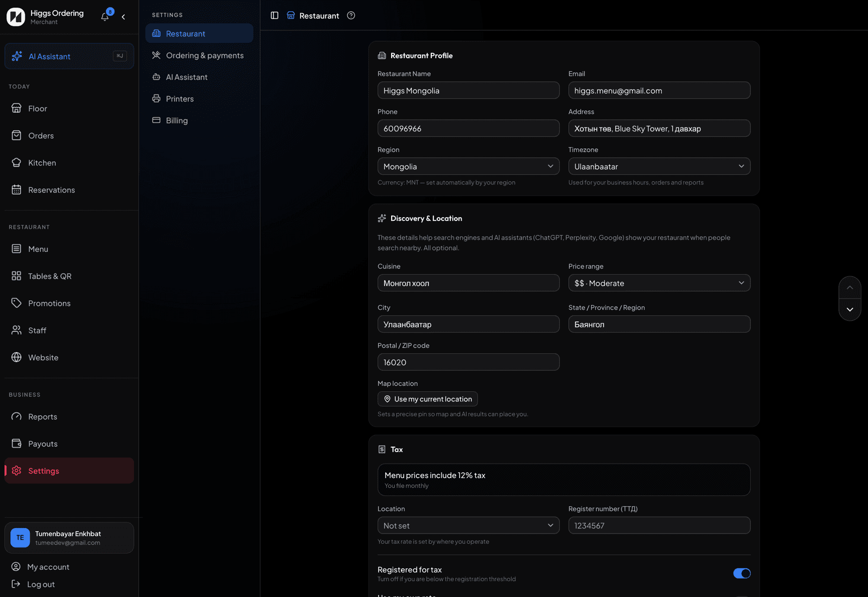Select Restaurant settings tab
Viewport: 868px width, 597px height.
(x=199, y=34)
